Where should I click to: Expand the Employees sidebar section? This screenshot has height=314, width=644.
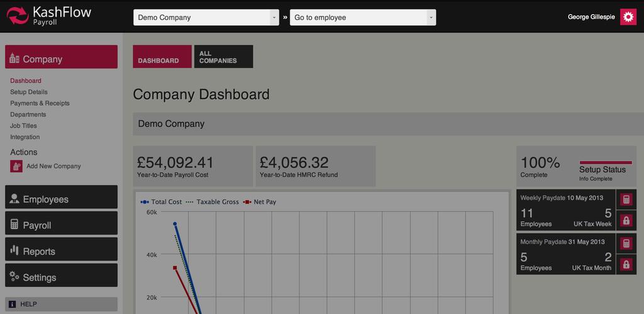pos(61,199)
